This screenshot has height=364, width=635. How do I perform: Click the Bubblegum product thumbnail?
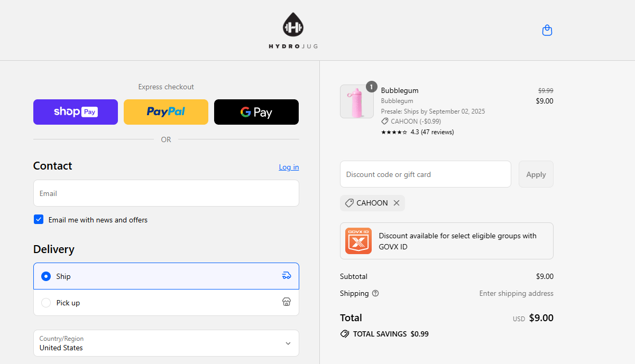click(357, 101)
